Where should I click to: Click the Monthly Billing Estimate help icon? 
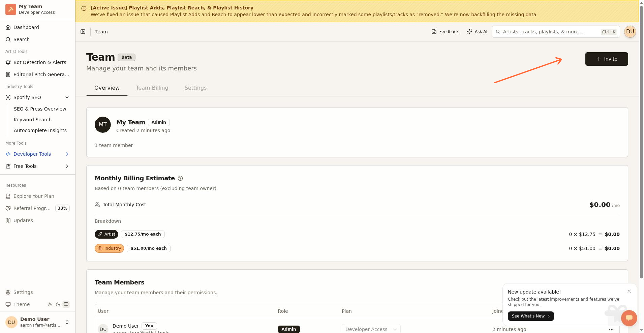click(x=180, y=178)
